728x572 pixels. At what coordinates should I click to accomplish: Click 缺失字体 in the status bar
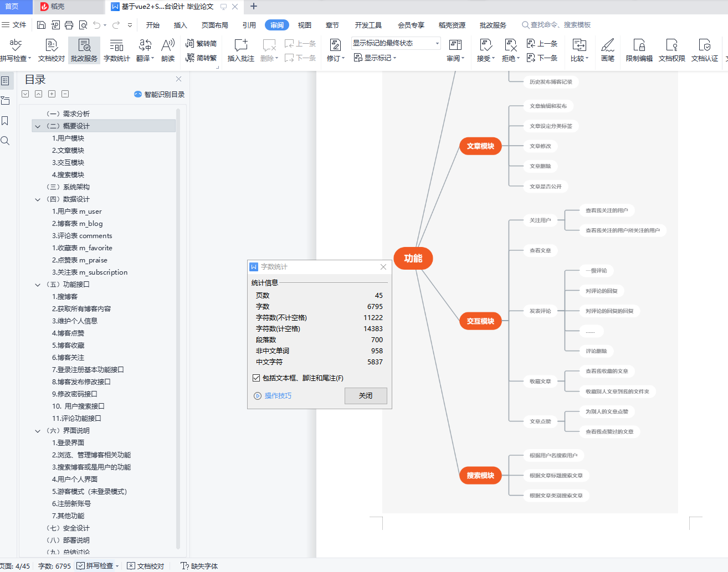199,566
